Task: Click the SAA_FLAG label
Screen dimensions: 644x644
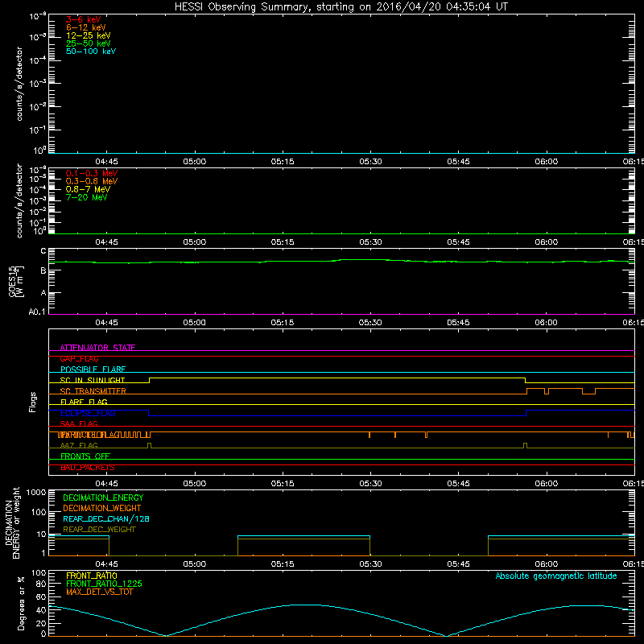Action: point(79,423)
